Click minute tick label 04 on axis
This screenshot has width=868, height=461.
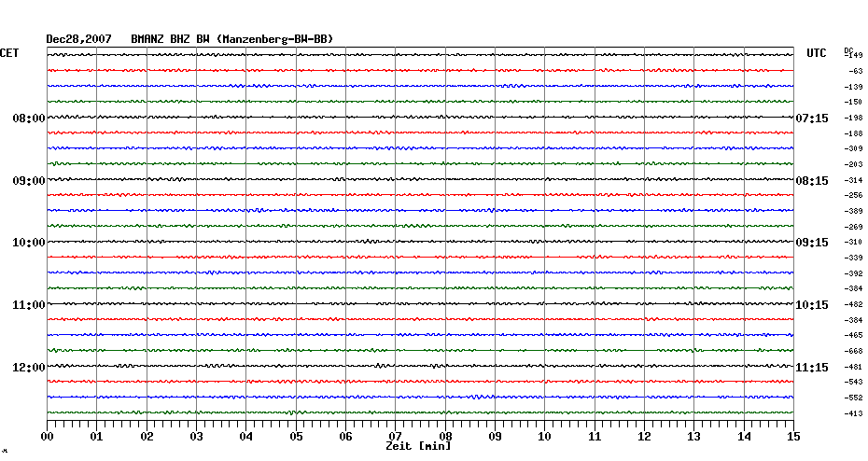click(246, 436)
